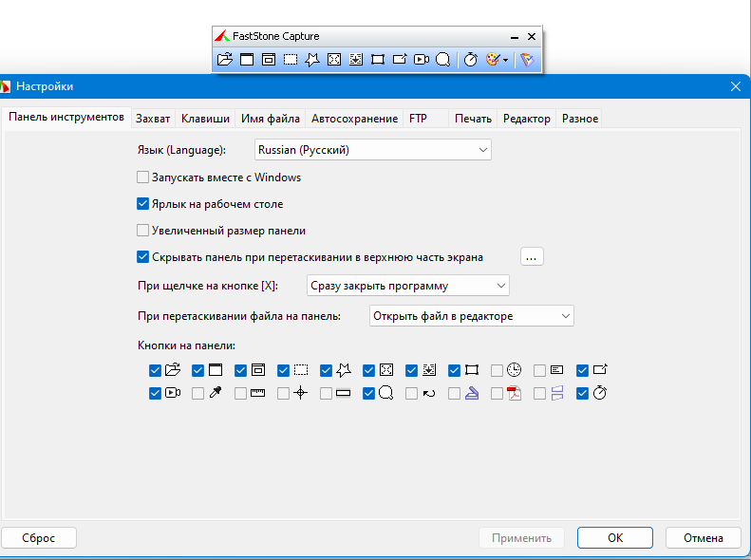Open the Разное tab
The height and width of the screenshot is (560, 751).
580,119
